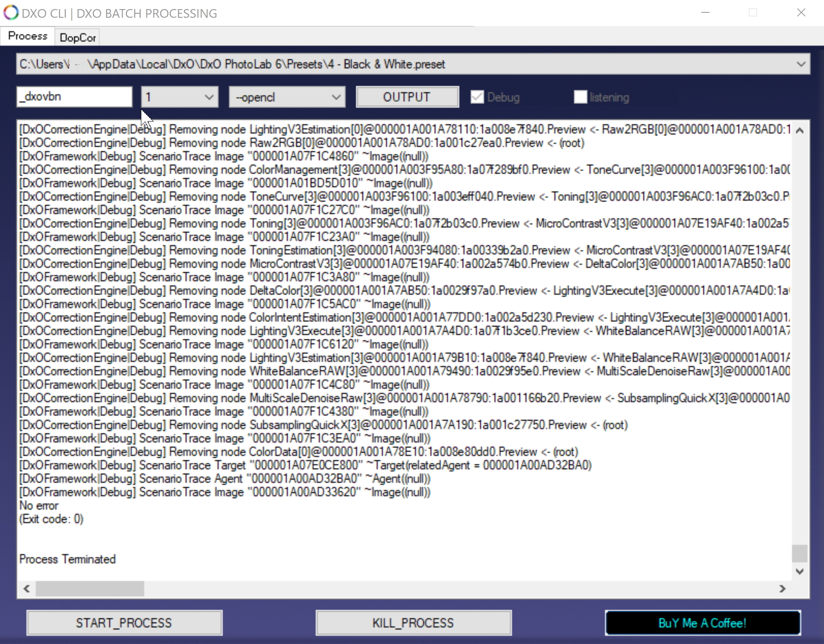Open the thread count dropdown showing 1
This screenshot has height=644, width=824.
[209, 98]
